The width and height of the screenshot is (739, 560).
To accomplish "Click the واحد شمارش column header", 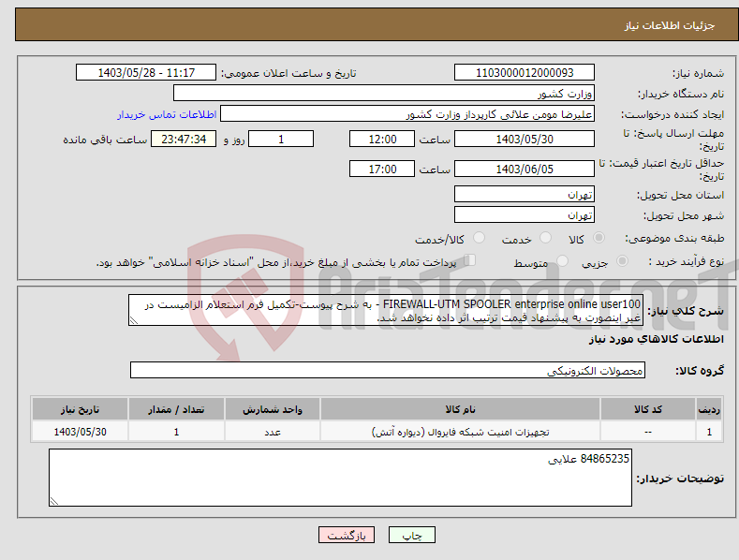I will (273, 409).
